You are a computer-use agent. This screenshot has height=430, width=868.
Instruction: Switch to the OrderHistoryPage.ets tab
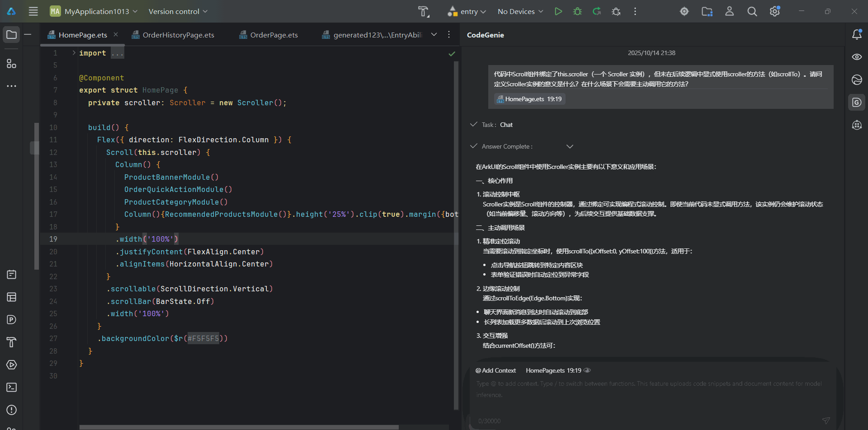(178, 35)
